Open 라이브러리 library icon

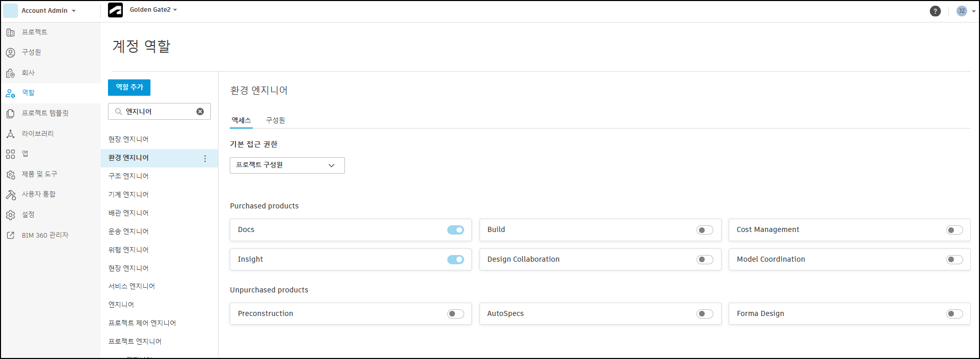[x=10, y=134]
